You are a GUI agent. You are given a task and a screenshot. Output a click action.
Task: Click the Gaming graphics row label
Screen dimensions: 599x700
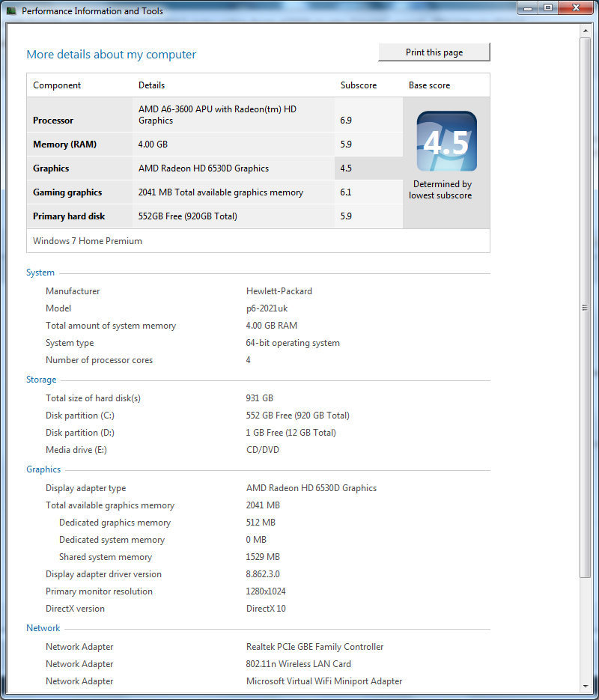[67, 192]
